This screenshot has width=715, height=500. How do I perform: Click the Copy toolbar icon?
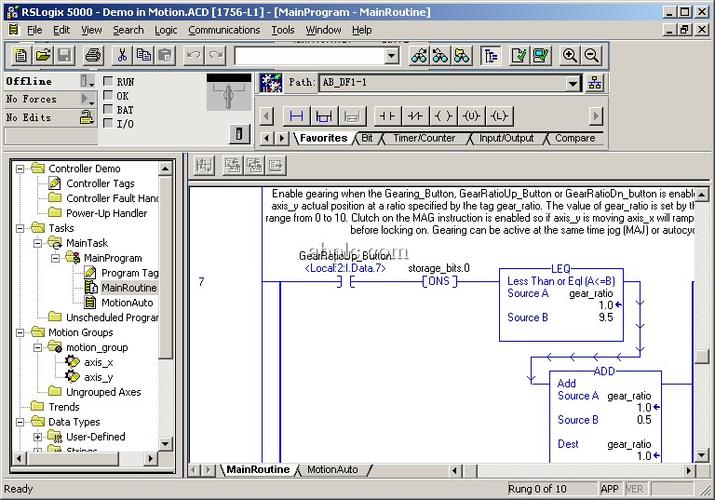point(144,56)
